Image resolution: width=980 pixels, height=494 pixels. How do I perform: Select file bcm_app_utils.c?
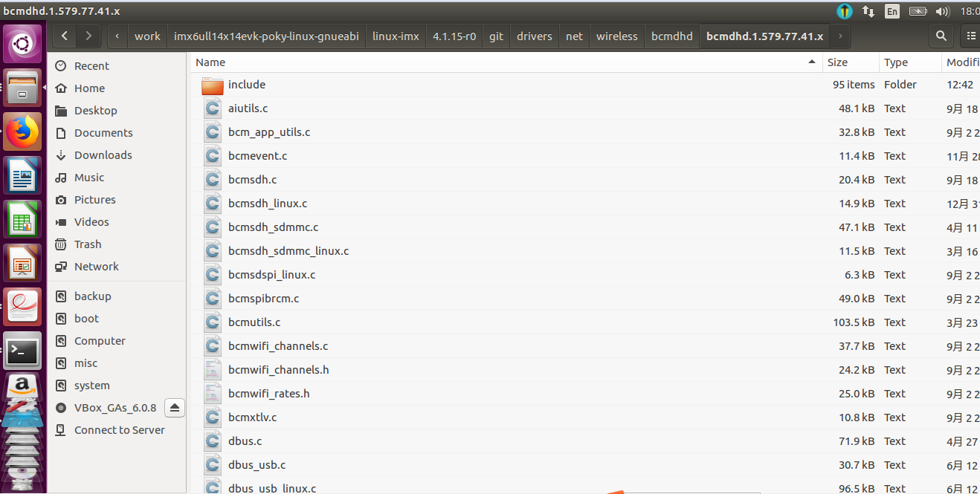pos(269,132)
